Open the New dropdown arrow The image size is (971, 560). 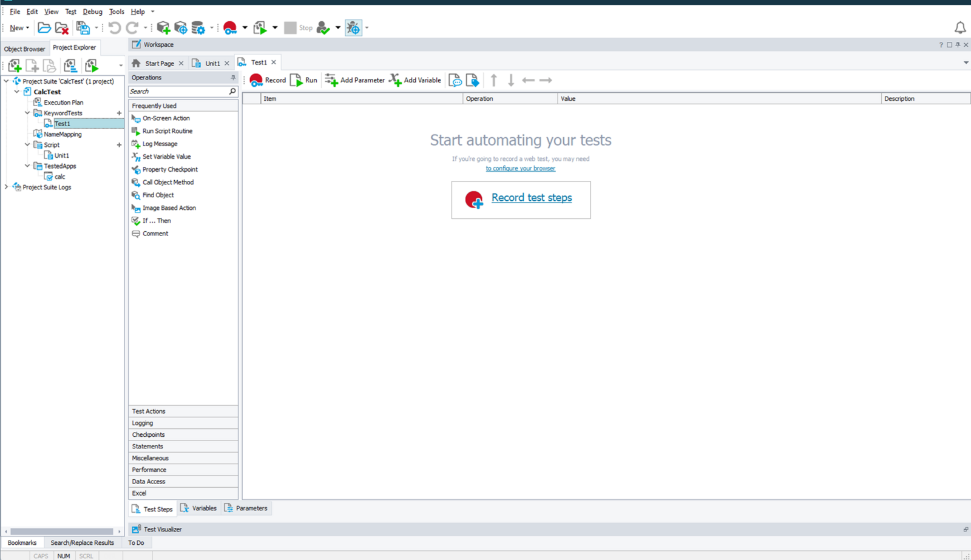pyautogui.click(x=27, y=28)
